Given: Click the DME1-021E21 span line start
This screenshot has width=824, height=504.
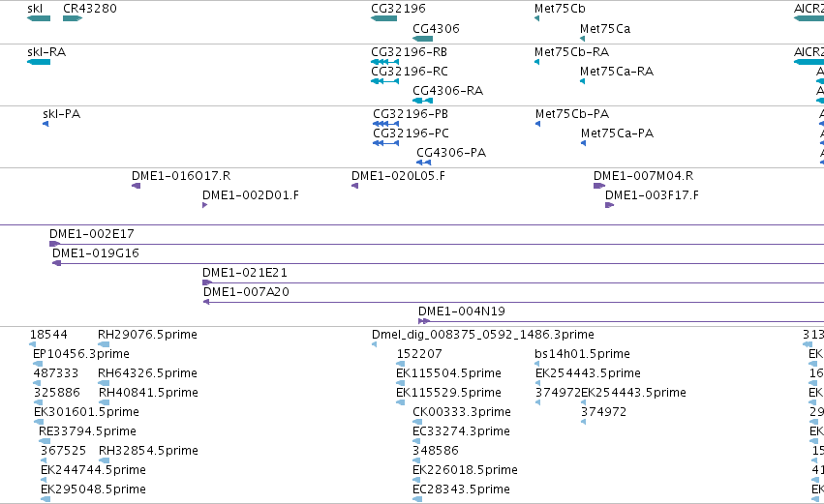Looking at the screenshot, I should pos(207,282).
